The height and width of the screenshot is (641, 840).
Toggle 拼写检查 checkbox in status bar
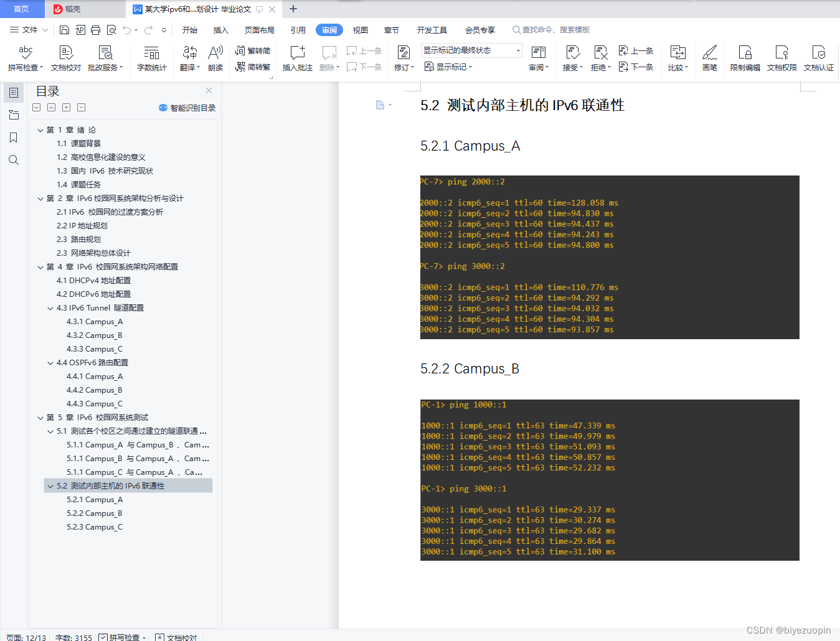point(103,637)
